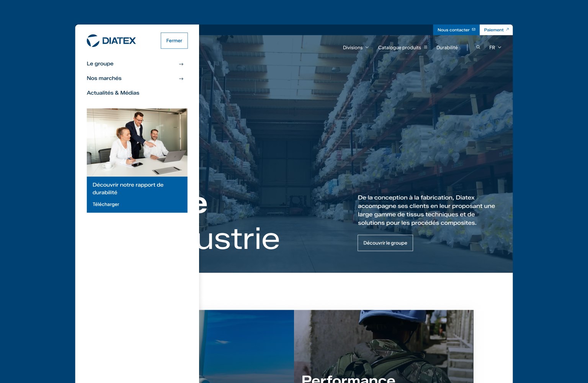This screenshot has height=383, width=588.
Task: Click the arrow next to Le groupe
Action: pyautogui.click(x=181, y=64)
